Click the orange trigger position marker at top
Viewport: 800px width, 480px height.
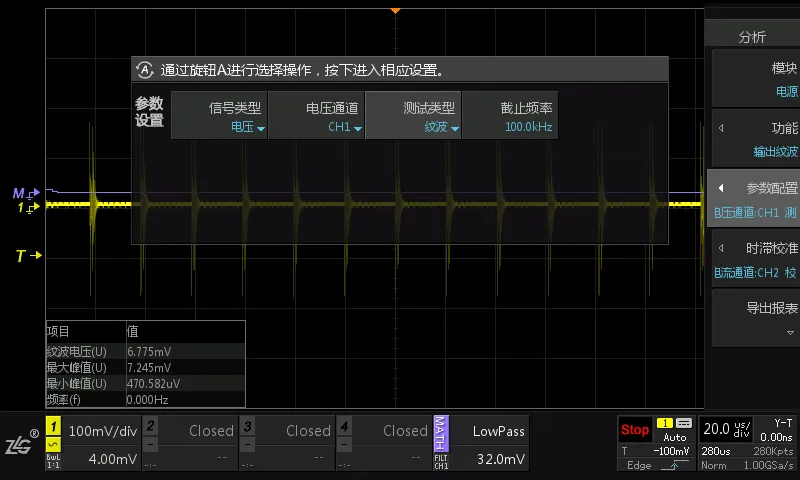(x=395, y=11)
